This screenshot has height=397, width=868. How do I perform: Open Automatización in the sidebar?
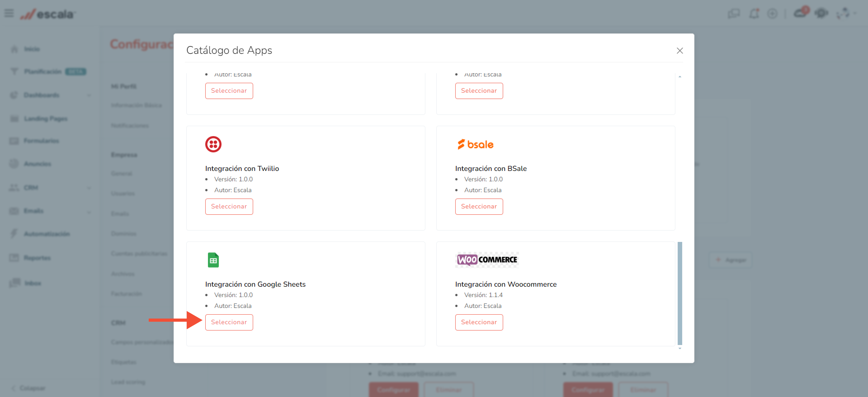click(47, 234)
